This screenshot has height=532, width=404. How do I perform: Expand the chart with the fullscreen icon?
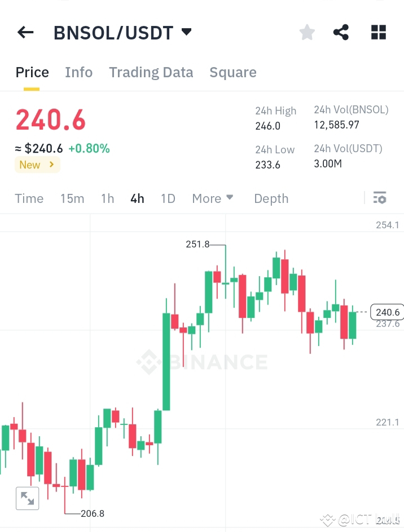tap(27, 498)
